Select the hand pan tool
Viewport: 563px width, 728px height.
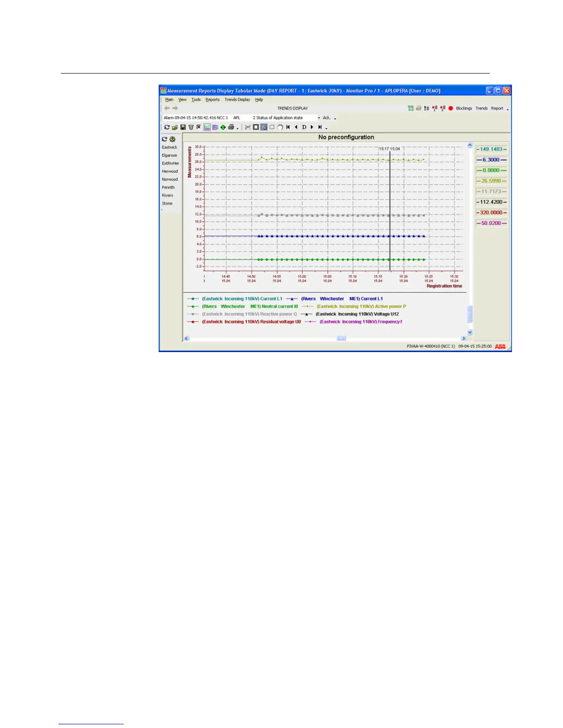pyautogui.click(x=280, y=127)
